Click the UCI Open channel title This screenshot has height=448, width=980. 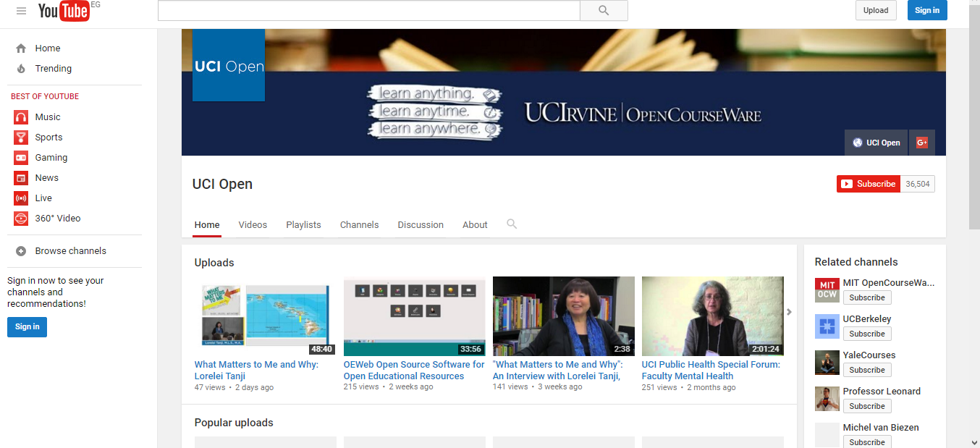[x=222, y=184]
